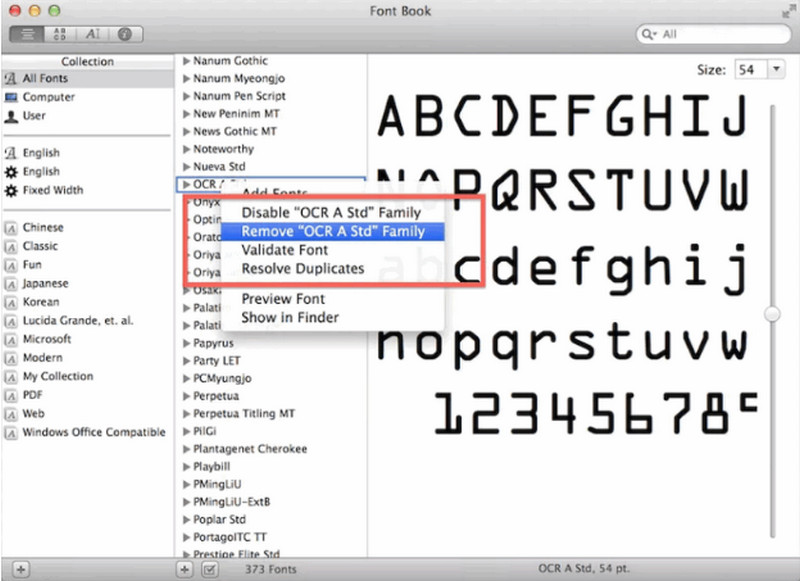800x581 pixels.
Task: Select Validate Font from the context menu
Action: pos(333,250)
